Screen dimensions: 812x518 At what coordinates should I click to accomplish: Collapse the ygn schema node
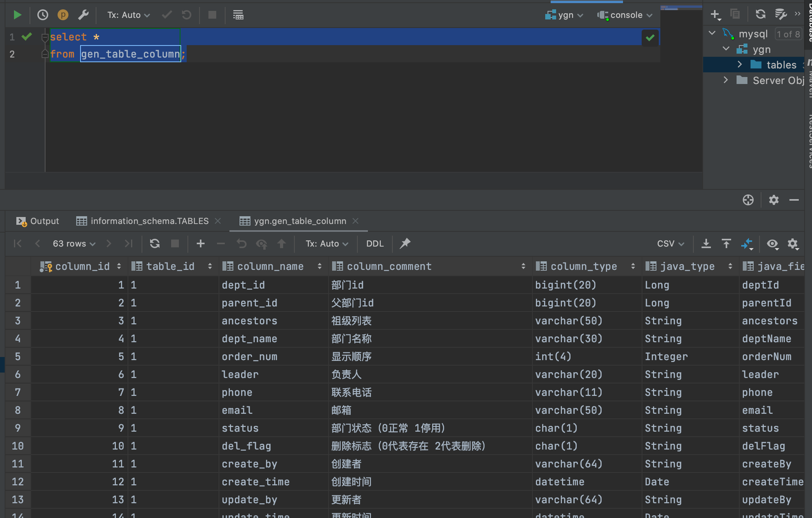click(x=726, y=49)
